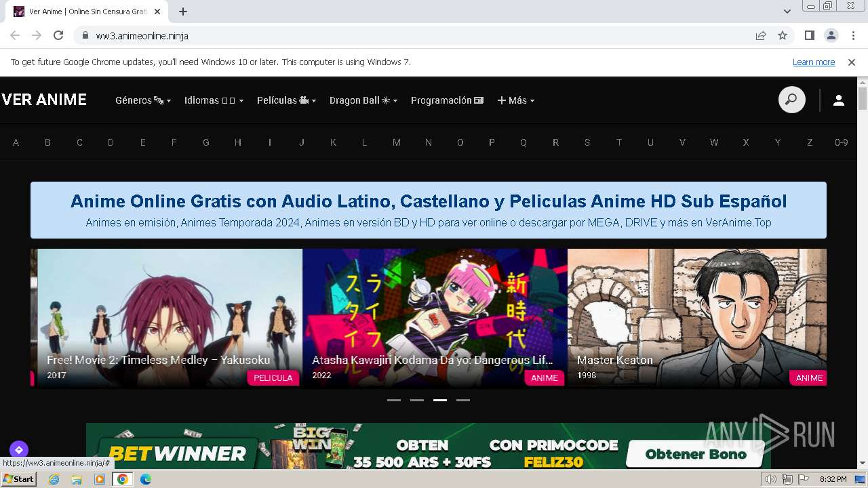Click the Anime Online Gratis banner heading
The image size is (868, 488).
click(429, 201)
